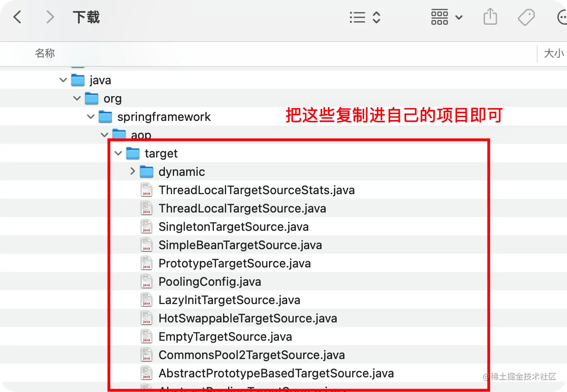Select the dynamic folder icon
This screenshot has height=392, width=567.
147,172
